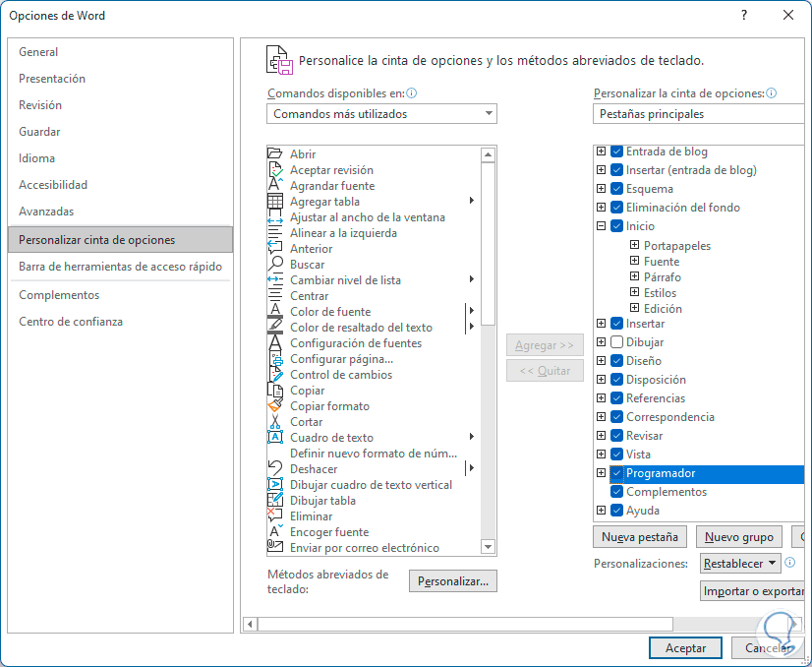Click the Eliminar comment icon
The width and height of the screenshot is (812, 667).
coord(275,515)
